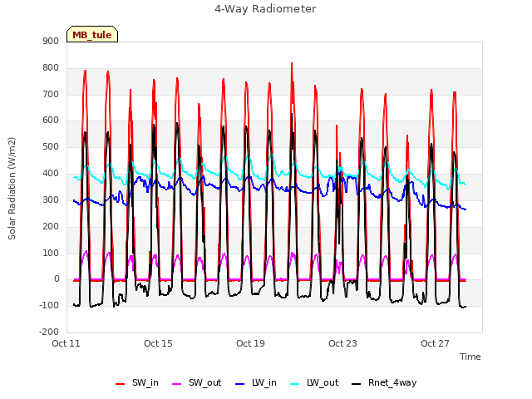Click the 300 y-axis tick label
This screenshot has width=532, height=399.
pyautogui.click(x=51, y=199)
